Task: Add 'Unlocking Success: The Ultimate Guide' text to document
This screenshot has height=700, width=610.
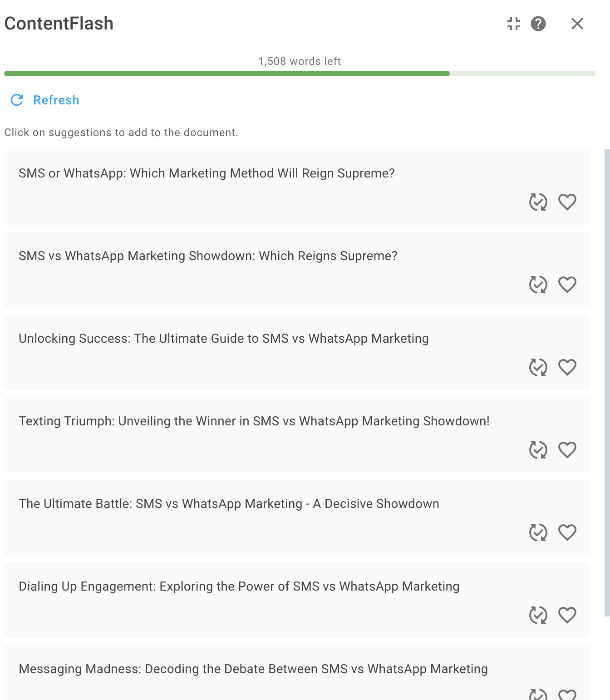Action: point(224,339)
